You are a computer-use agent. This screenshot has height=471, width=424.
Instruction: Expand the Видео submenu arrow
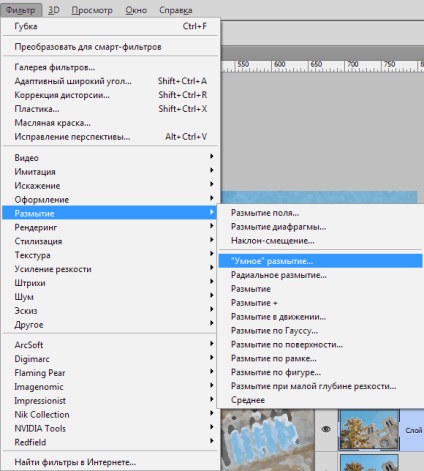212,156
